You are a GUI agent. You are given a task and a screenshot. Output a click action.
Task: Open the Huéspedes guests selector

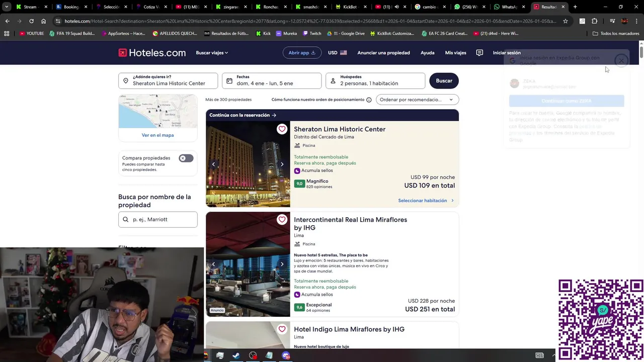(375, 80)
